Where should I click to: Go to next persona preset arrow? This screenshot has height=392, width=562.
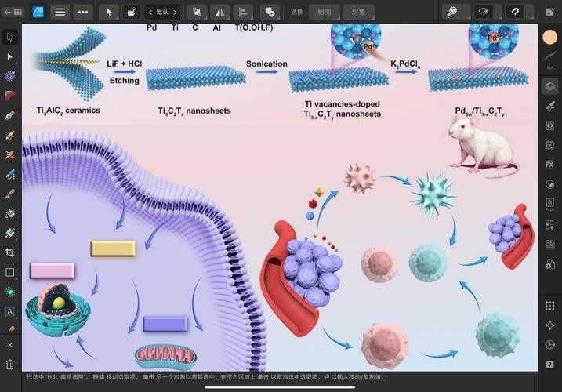(175, 12)
